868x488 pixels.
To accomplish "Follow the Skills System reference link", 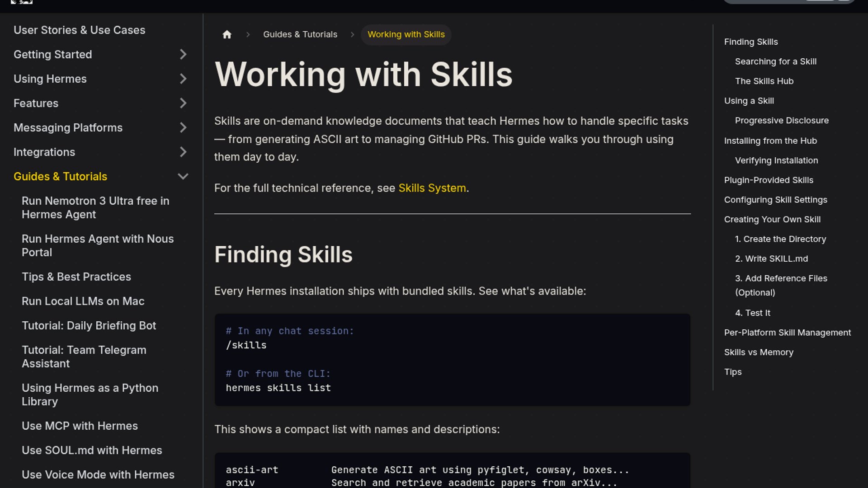I will tap(432, 188).
